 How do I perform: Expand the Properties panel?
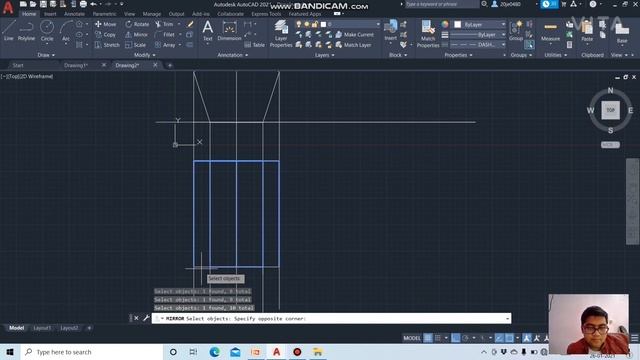tap(458, 55)
